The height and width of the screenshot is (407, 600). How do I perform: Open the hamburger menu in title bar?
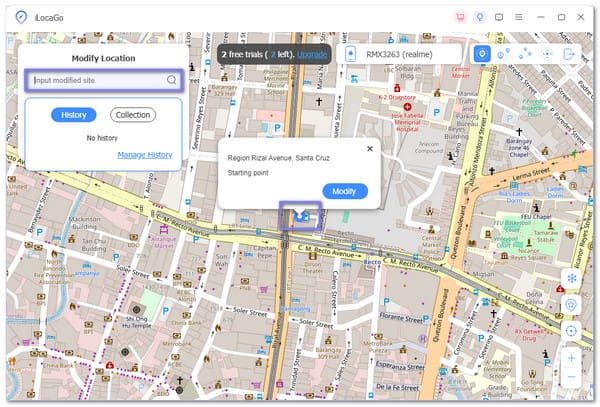coord(518,17)
